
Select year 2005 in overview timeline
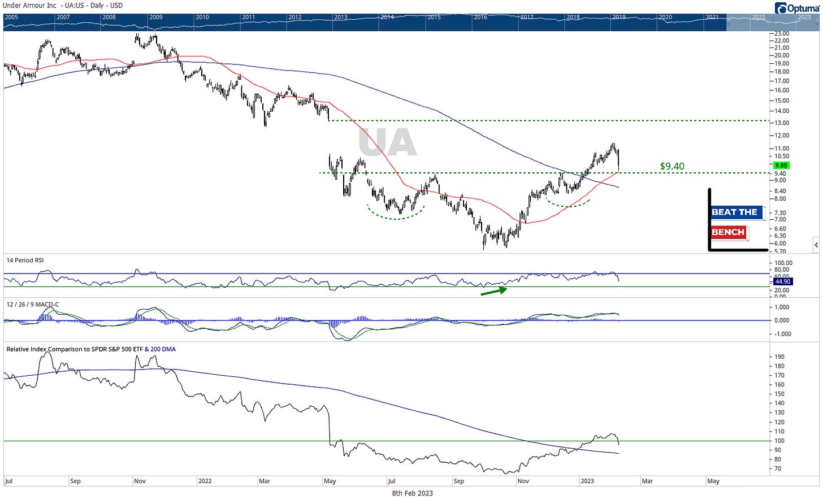click(11, 17)
